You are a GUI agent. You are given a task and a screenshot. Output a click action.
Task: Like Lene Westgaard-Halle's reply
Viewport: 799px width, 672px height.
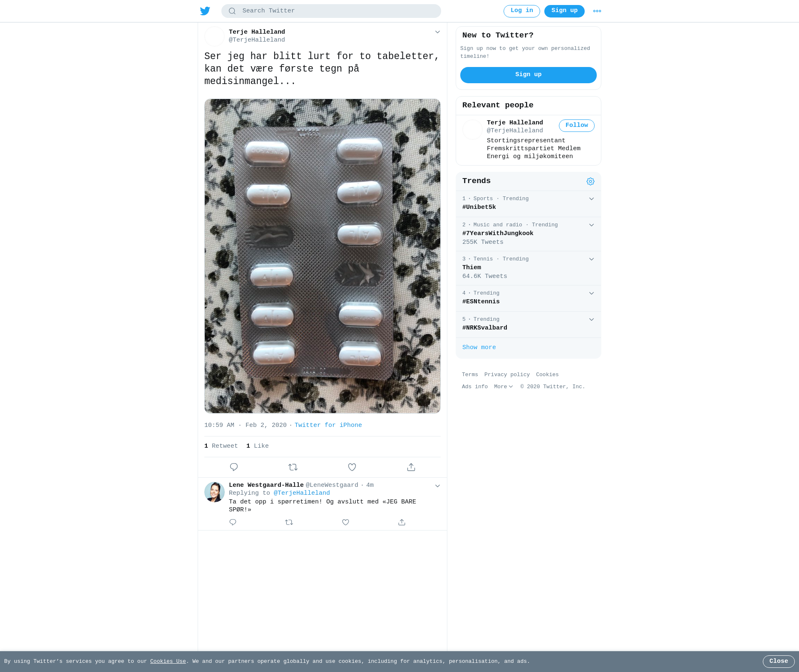click(x=345, y=522)
